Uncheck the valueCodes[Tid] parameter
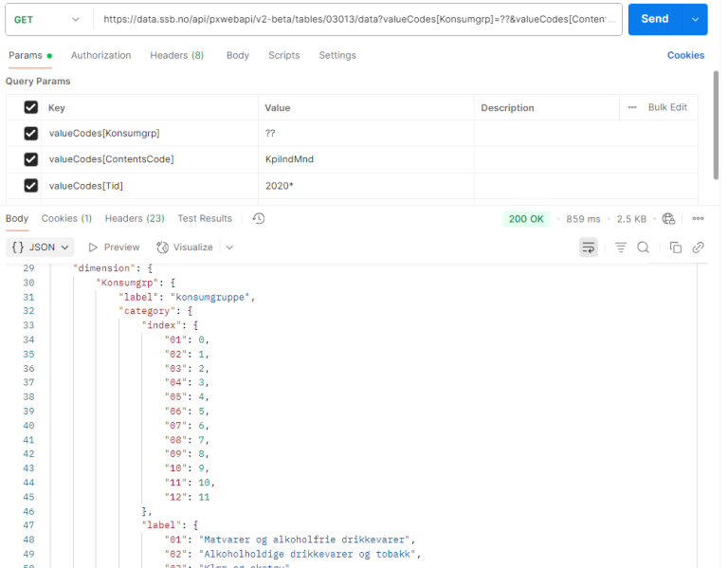The width and height of the screenshot is (728, 568). click(x=30, y=186)
